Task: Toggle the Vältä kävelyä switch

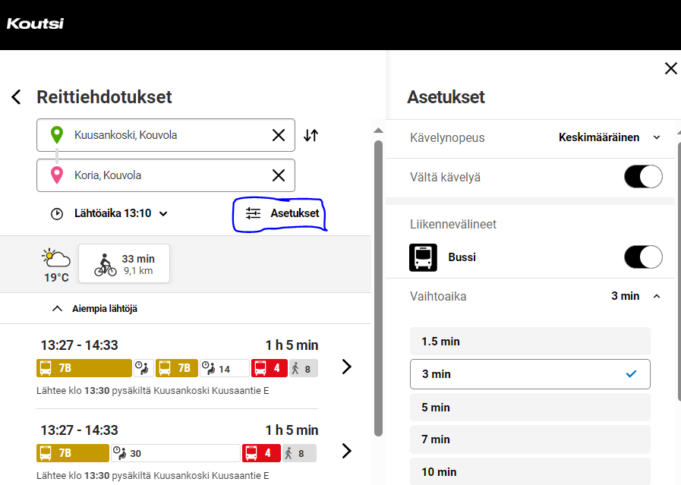Action: (x=643, y=177)
